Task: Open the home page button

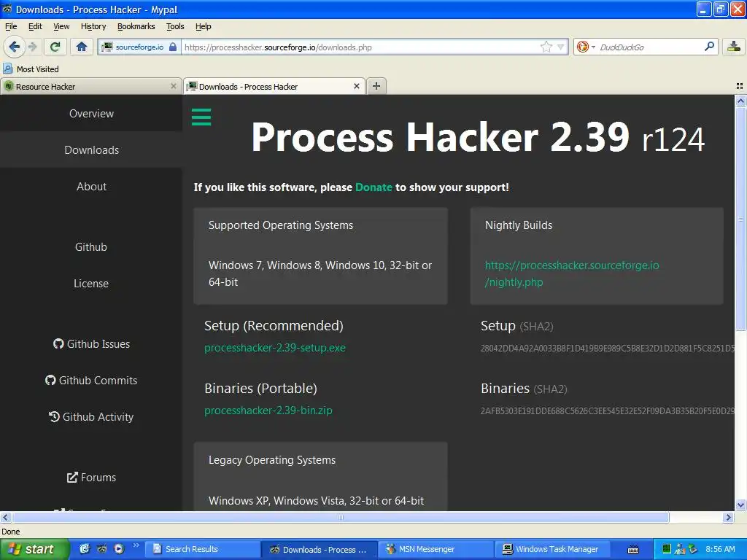Action: click(82, 47)
